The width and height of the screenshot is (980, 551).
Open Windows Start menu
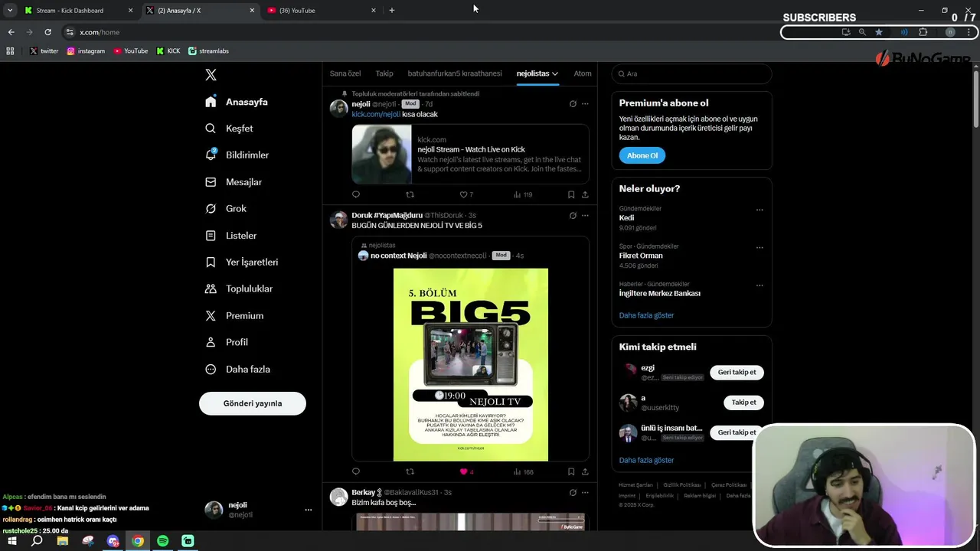(x=12, y=541)
